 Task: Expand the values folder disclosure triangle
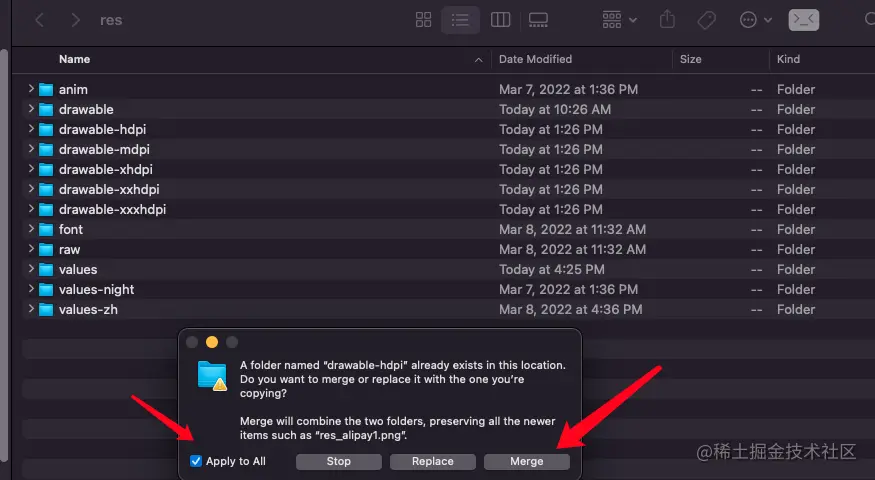point(31,269)
